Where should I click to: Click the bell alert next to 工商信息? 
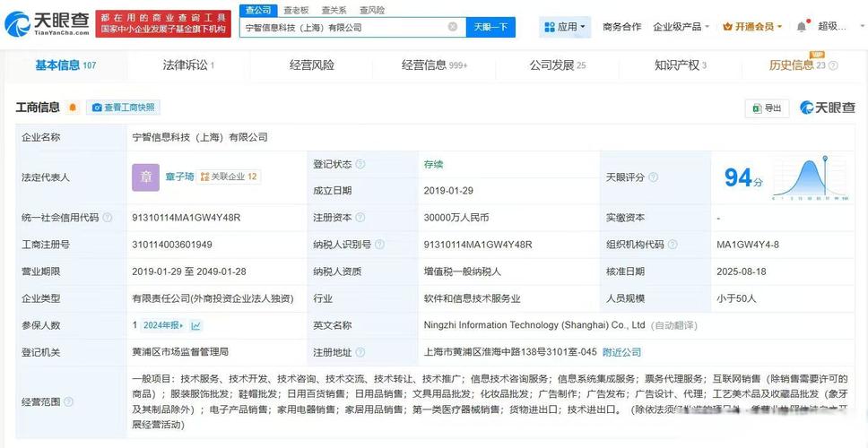73,108
